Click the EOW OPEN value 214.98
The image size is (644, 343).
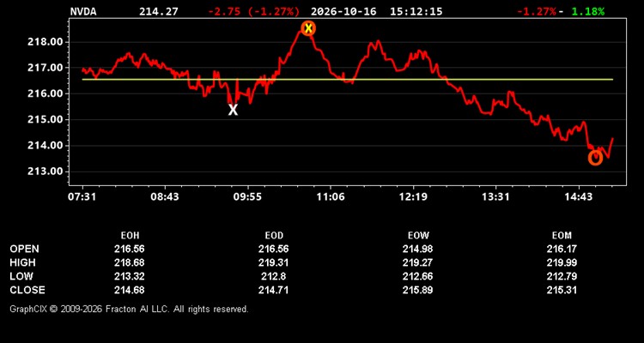click(x=417, y=249)
